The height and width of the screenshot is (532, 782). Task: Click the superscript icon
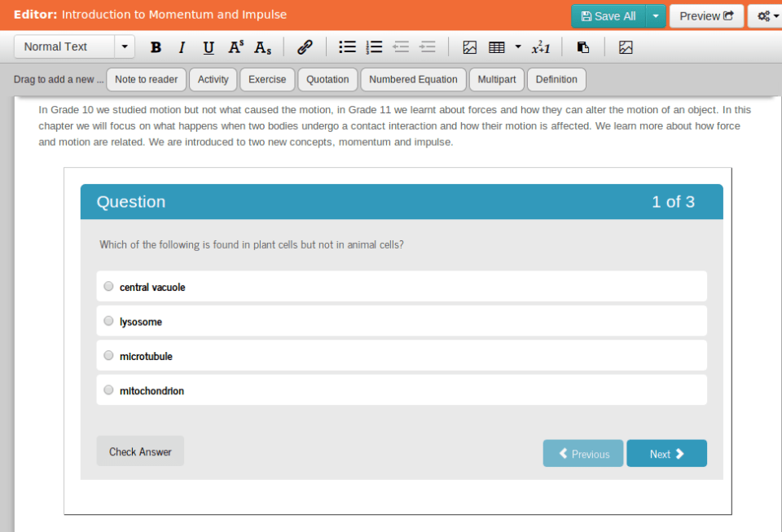235,47
